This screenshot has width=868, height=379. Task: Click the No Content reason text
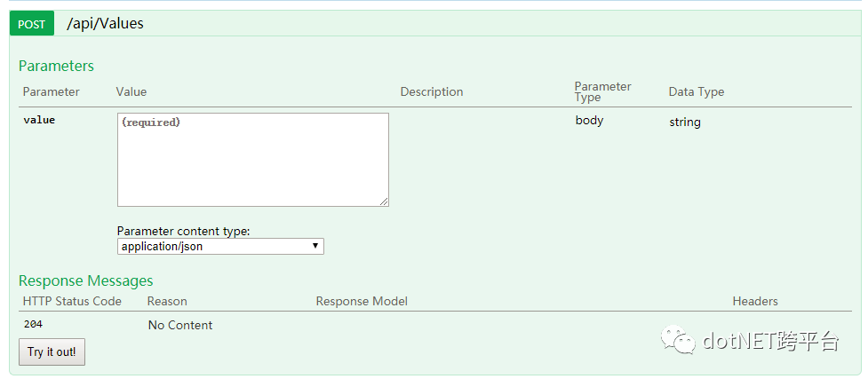tap(180, 325)
